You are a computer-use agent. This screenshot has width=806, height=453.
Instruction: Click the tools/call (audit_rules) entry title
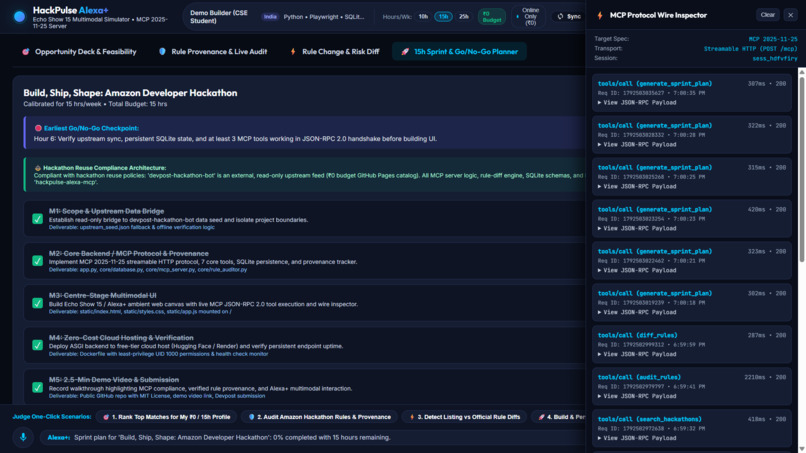coord(639,377)
